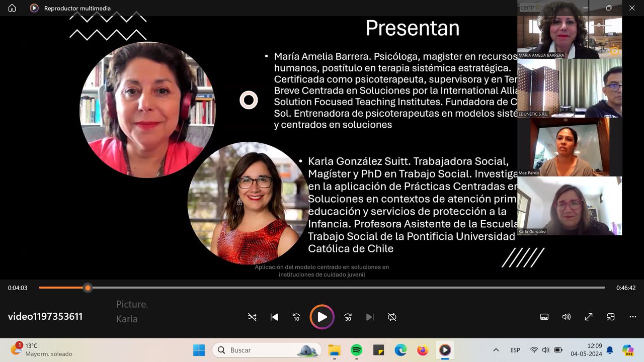Enter full screen mode

tap(588, 317)
